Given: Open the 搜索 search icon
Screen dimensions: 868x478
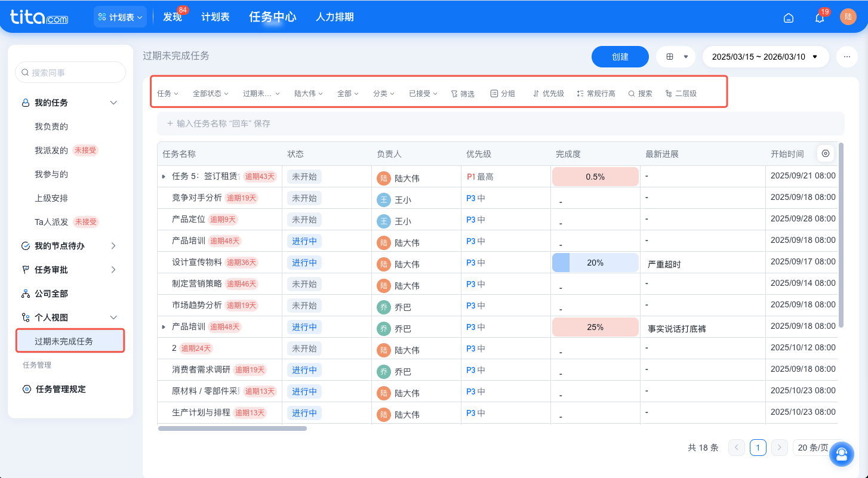Looking at the screenshot, I should tap(639, 93).
